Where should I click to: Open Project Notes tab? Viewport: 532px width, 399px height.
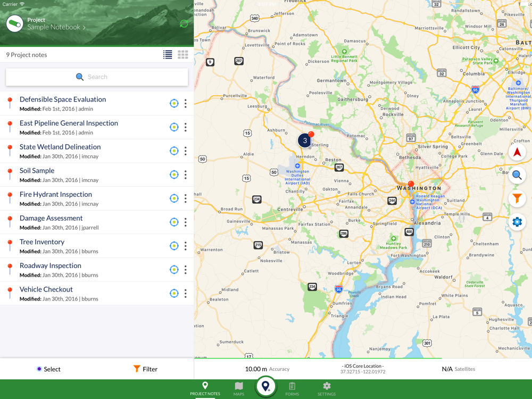205,389
